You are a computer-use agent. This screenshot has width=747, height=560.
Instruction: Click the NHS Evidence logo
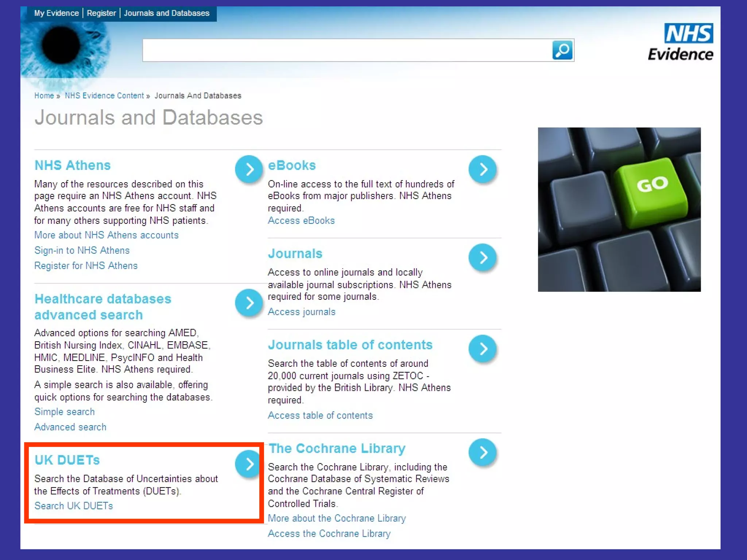pos(681,42)
